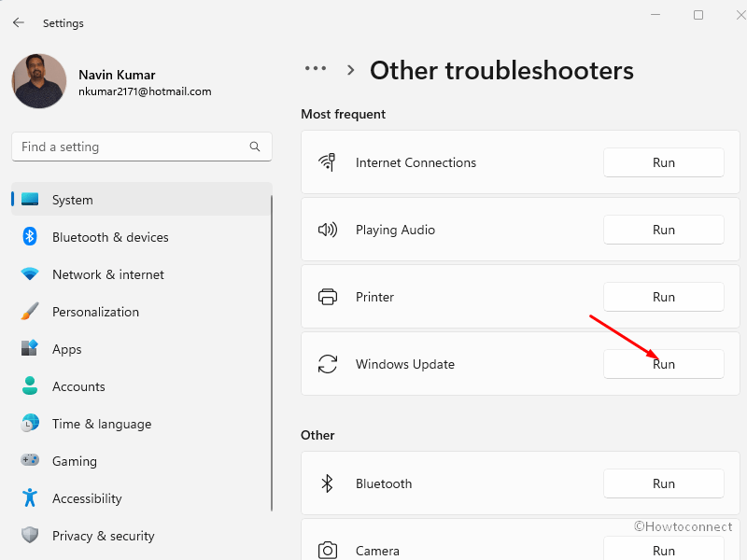Viewport: 747px width, 560px height.
Task: Click the Bluetooth troubleshooter label
Action: 384,483
